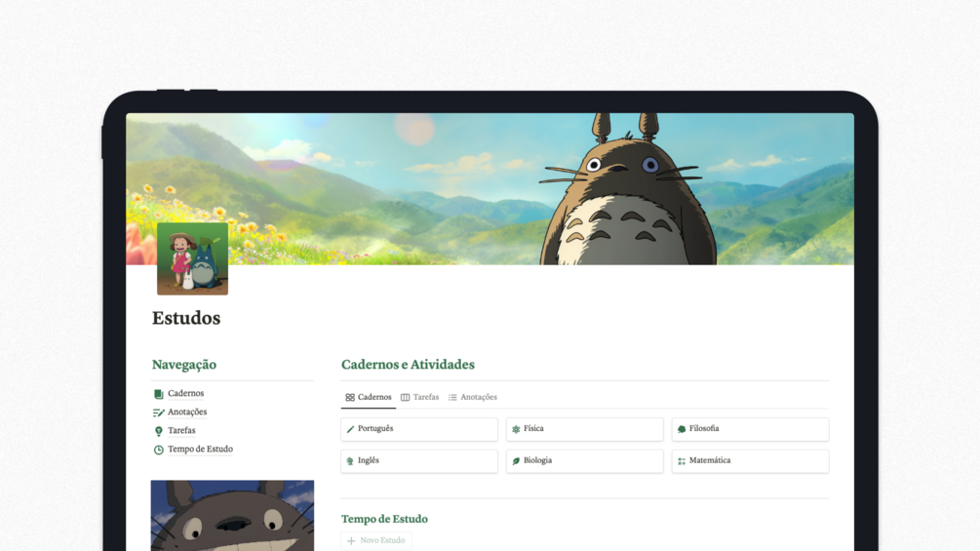The width and height of the screenshot is (980, 551).
Task: Click the Novo Estudo button
Action: point(376,541)
